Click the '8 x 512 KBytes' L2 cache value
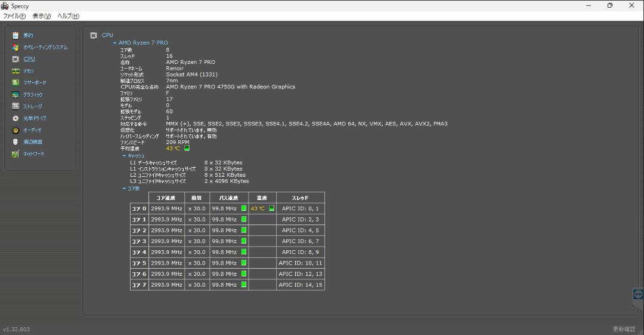 [225, 175]
